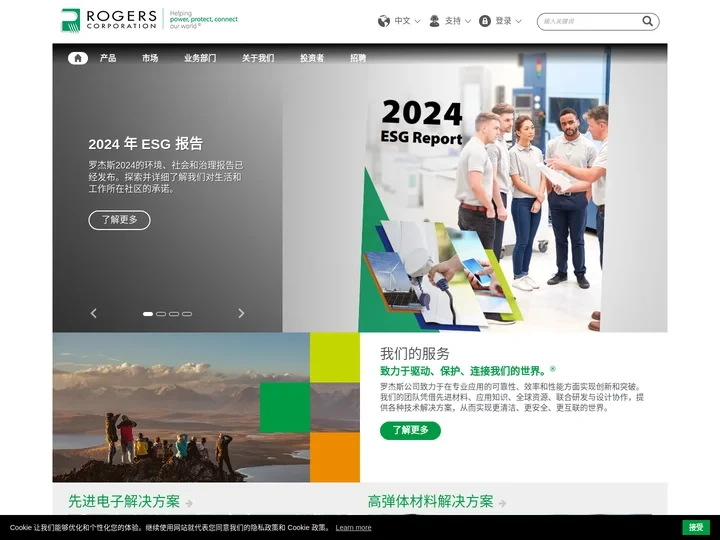The image size is (720, 540).
Task: Click the support person icon
Action: click(434, 21)
